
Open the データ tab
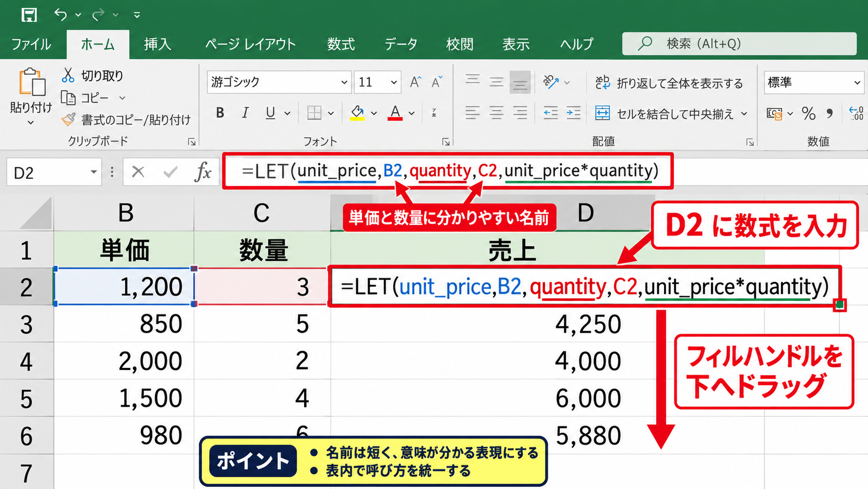[401, 44]
